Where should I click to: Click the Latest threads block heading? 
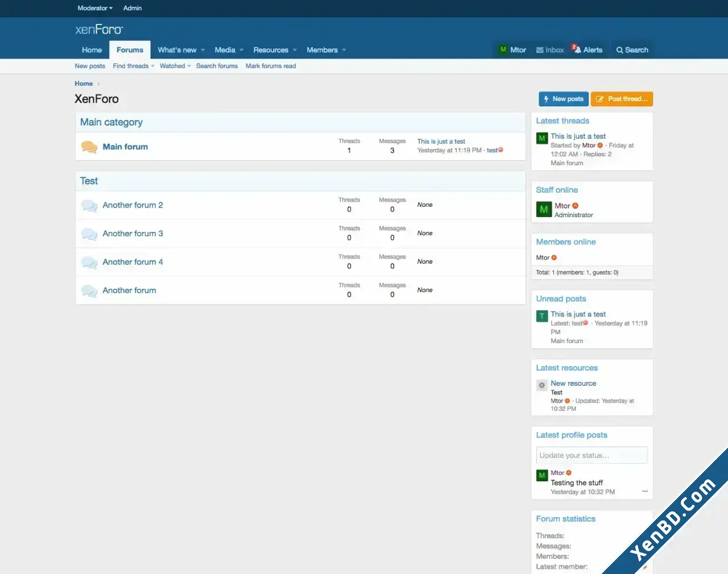(x=562, y=121)
